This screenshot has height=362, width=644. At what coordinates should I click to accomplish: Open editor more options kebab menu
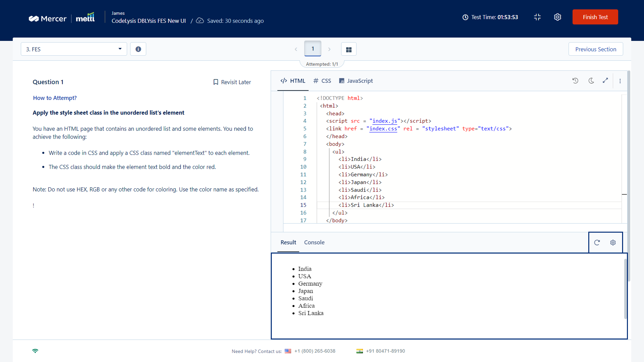coord(620,81)
